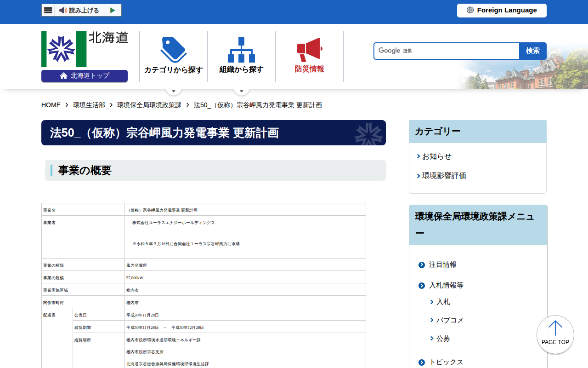588x368 pixels.
Task: Click the 読み上げる speaker button
Action: coord(79,10)
